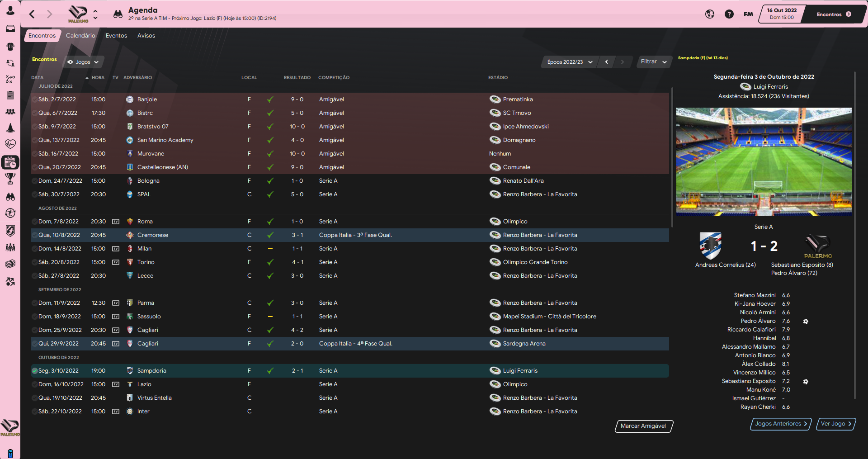Image resolution: width=868 pixels, height=459 pixels.
Task: Open the inbox tray sidebar icon
Action: [x=10, y=28]
